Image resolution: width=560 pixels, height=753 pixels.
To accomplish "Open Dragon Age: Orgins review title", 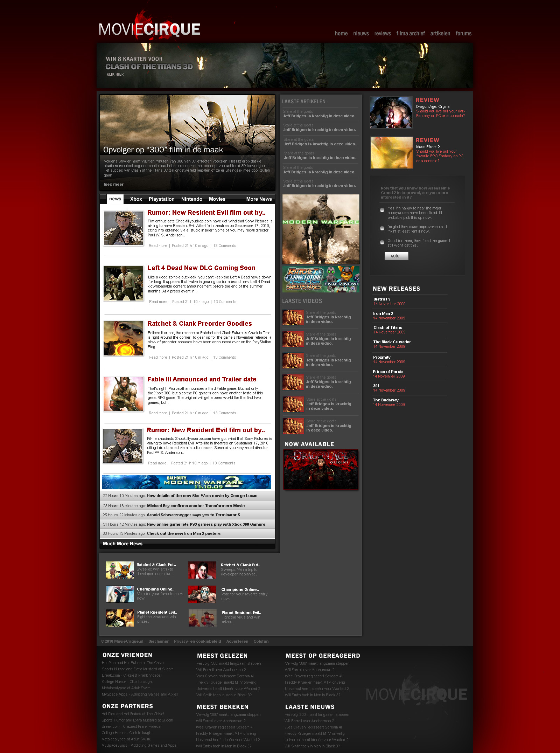I will 433,106.
